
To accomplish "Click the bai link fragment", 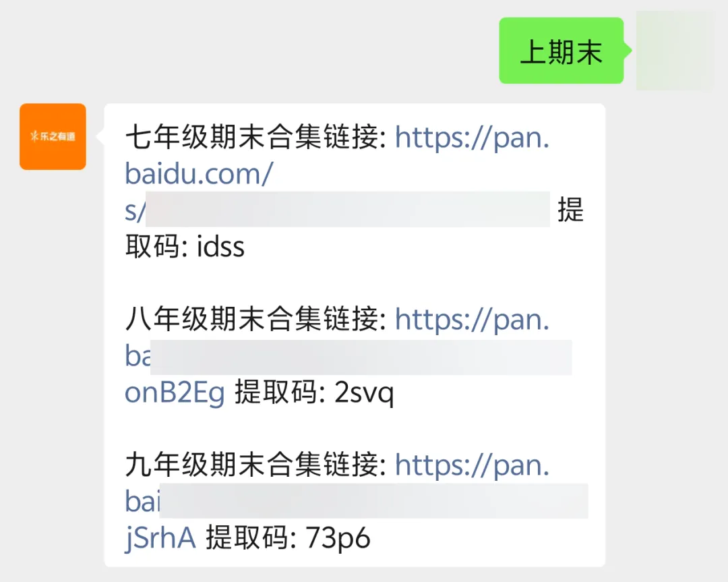I will coord(142,502).
